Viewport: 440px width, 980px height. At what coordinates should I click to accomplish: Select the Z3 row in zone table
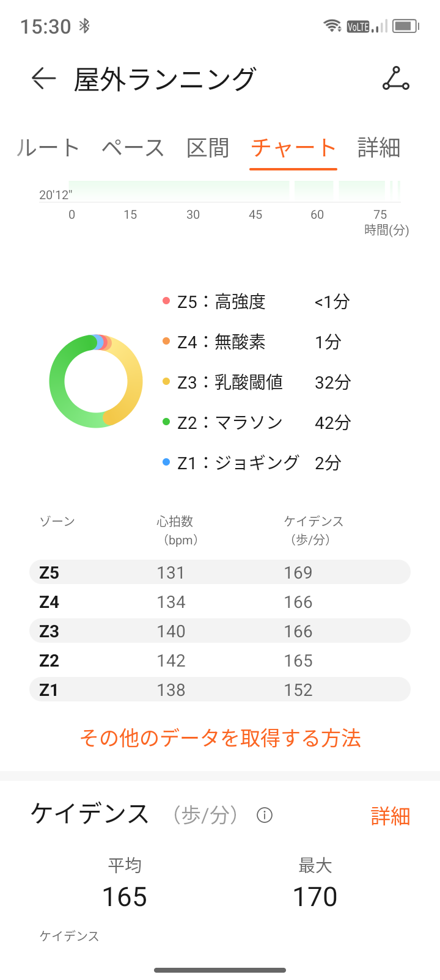tap(220, 631)
